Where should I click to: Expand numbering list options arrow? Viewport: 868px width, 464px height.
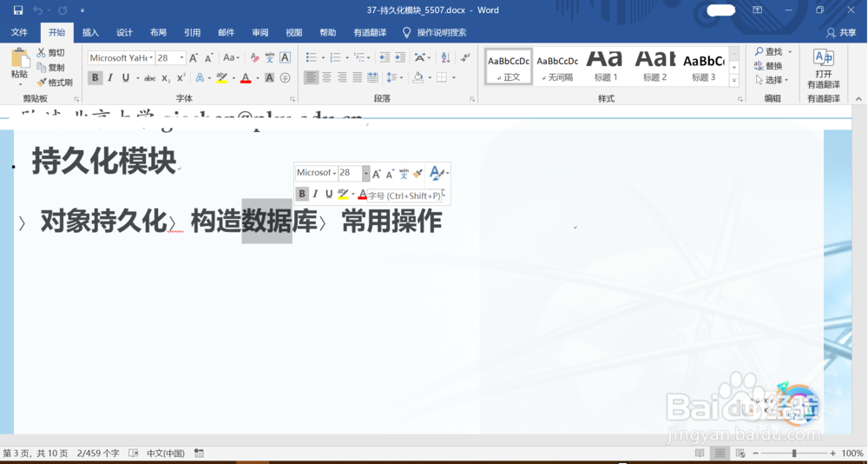point(347,57)
